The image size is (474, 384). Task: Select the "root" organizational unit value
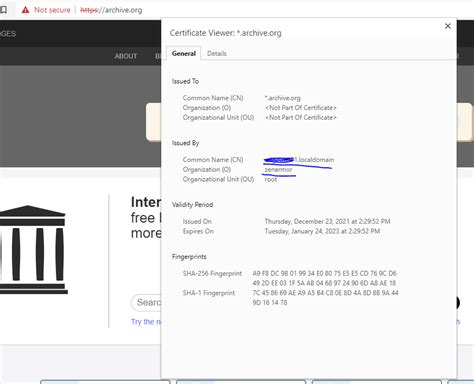(271, 179)
